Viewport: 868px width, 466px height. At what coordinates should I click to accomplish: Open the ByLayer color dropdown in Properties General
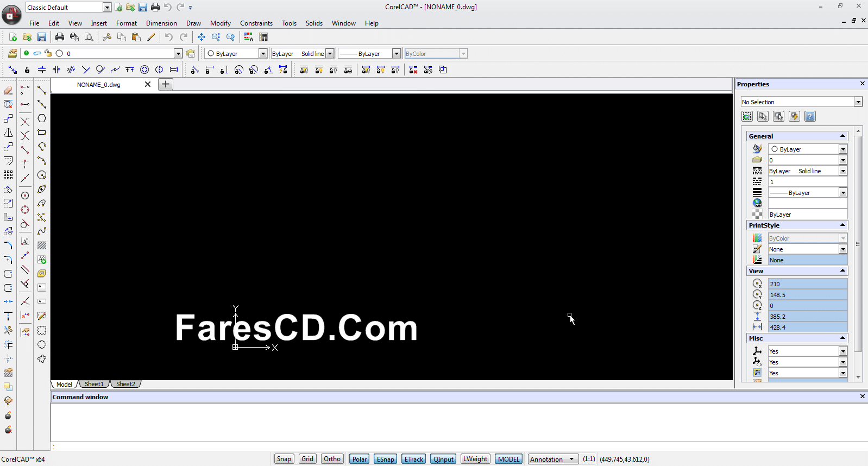click(843, 149)
